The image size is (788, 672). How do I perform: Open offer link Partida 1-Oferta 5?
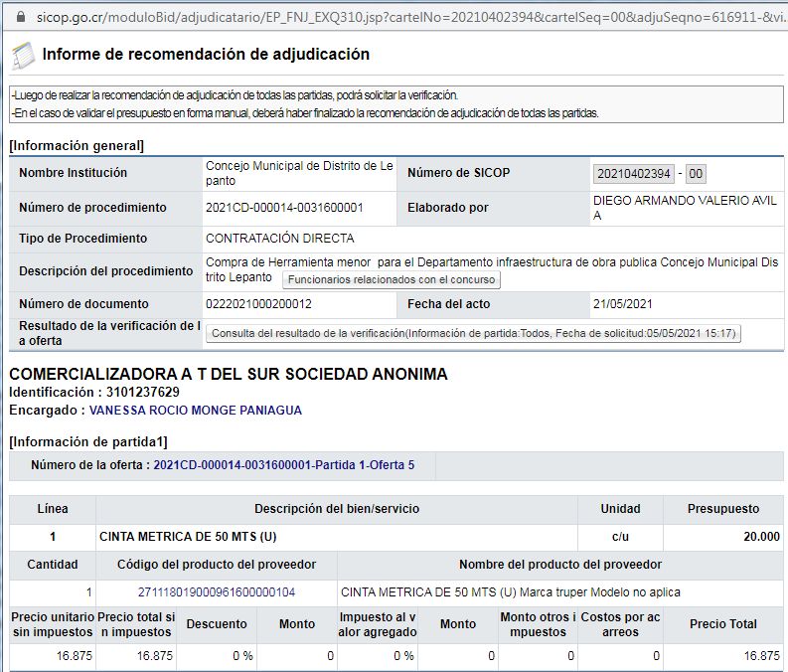(x=283, y=465)
